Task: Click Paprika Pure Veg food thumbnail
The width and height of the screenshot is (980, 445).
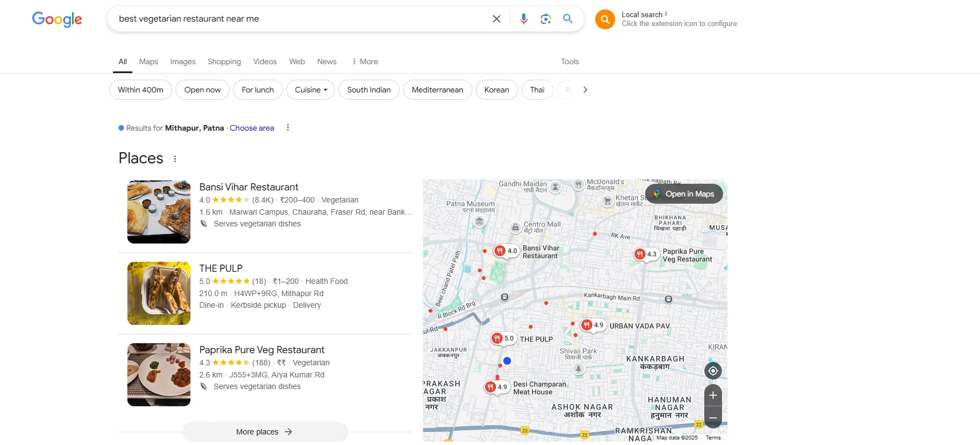Action: (x=159, y=375)
